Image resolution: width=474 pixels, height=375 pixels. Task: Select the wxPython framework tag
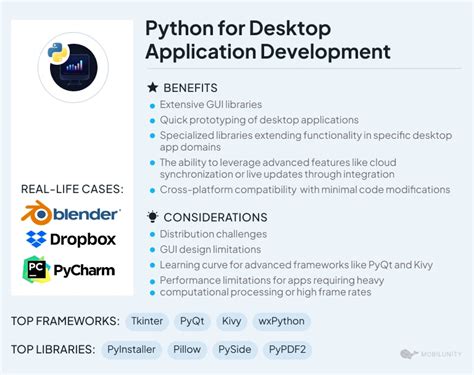coord(281,321)
